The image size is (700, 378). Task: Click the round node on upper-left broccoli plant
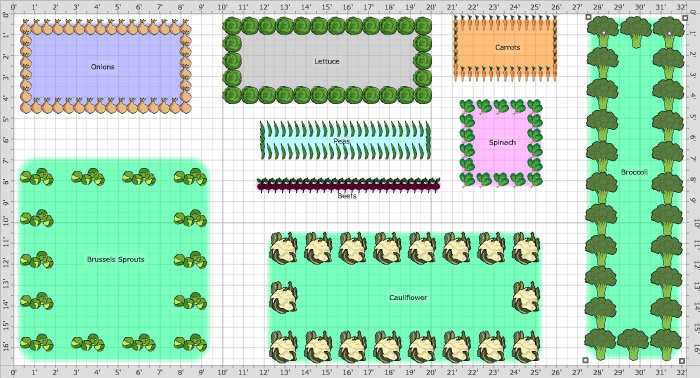604,33
